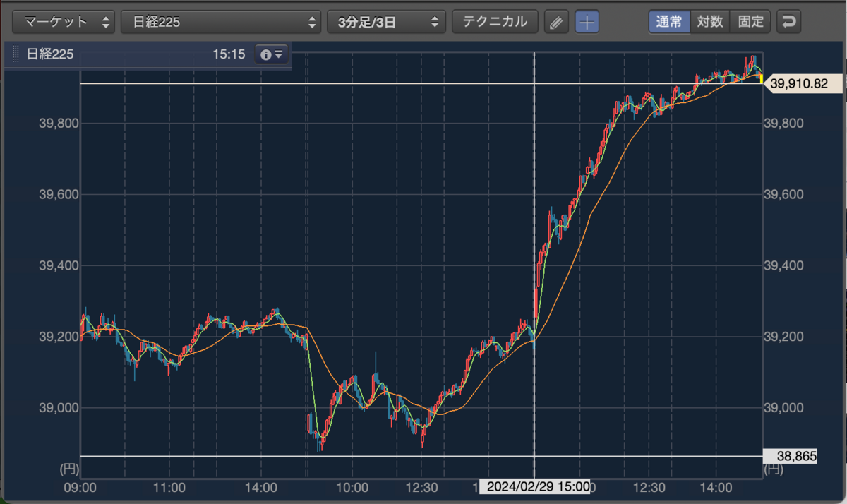Click the yellow current-price marker on the right axis
The height and width of the screenshot is (504, 847).
[x=761, y=78]
